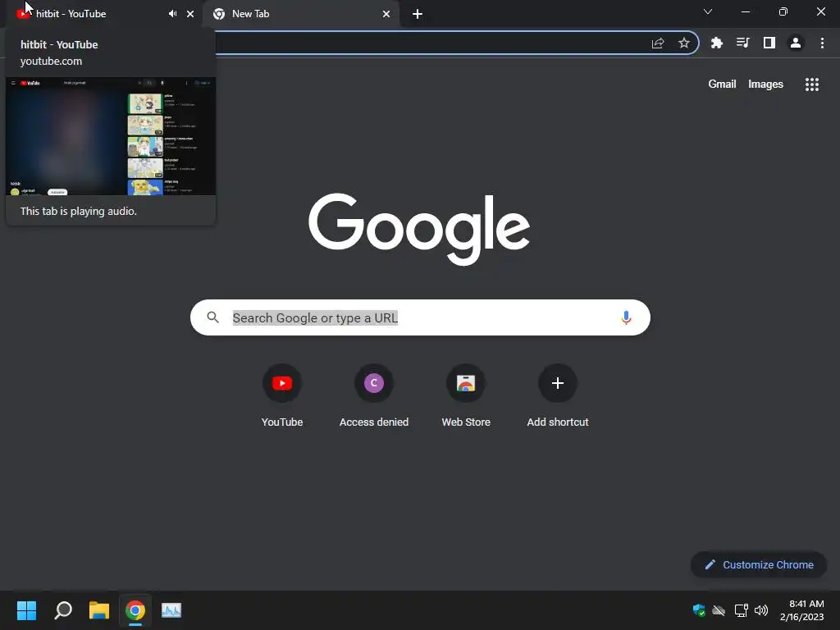
Task: Click the share this page icon
Action: pyautogui.click(x=658, y=43)
